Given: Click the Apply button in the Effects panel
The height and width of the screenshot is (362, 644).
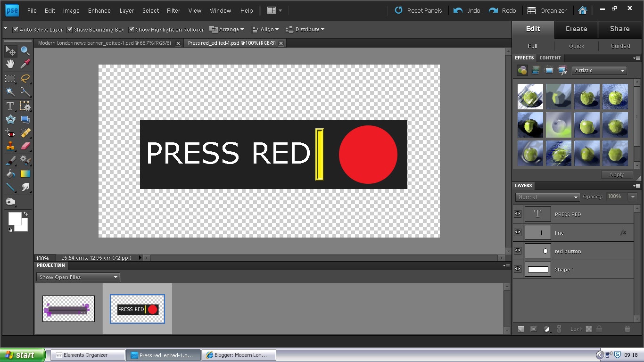Looking at the screenshot, I should (617, 174).
